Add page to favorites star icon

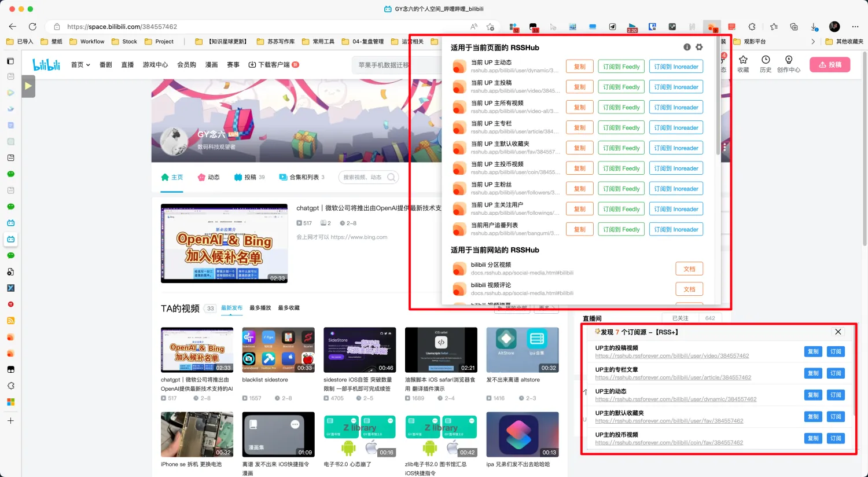pyautogui.click(x=490, y=27)
